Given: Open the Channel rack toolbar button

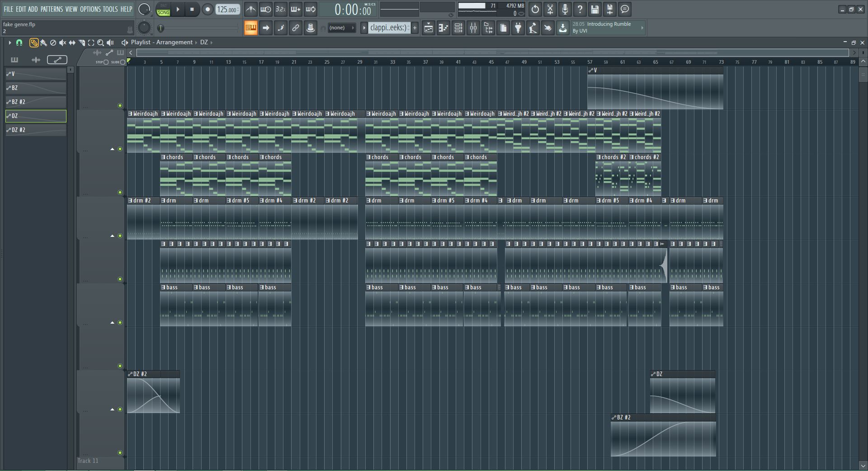Looking at the screenshot, I should pyautogui.click(x=458, y=28).
